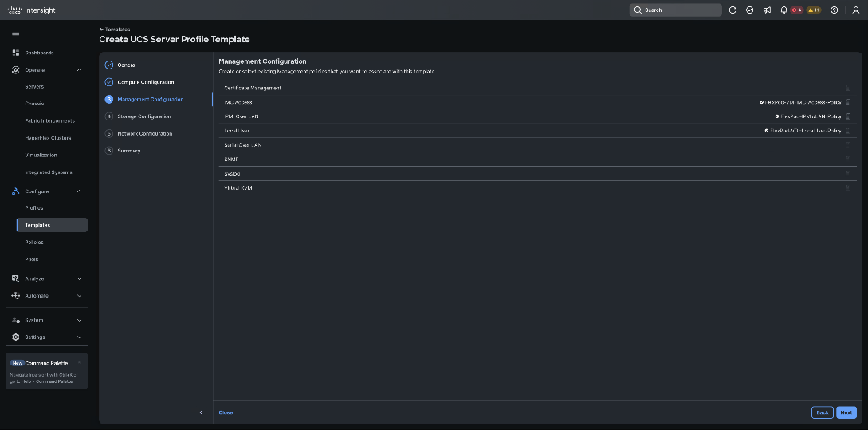Select policy icon for IPMI Over LAN row
This screenshot has height=430, width=868.
(x=847, y=117)
